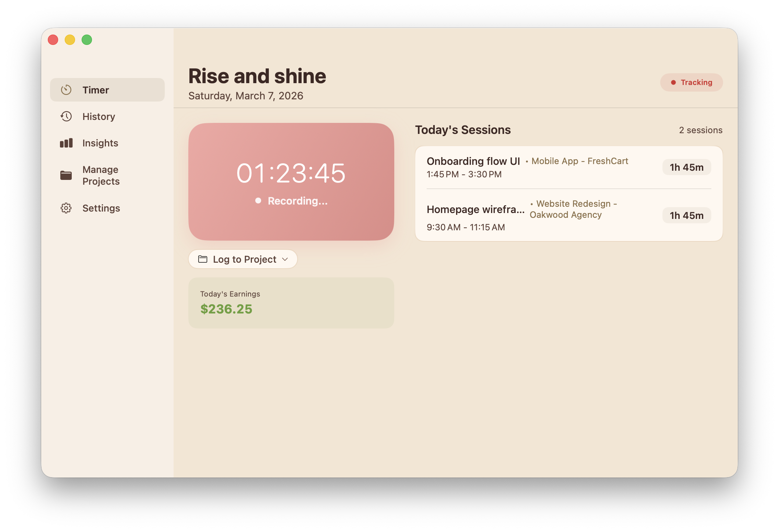Click the folder icon on Log to Project

click(203, 259)
